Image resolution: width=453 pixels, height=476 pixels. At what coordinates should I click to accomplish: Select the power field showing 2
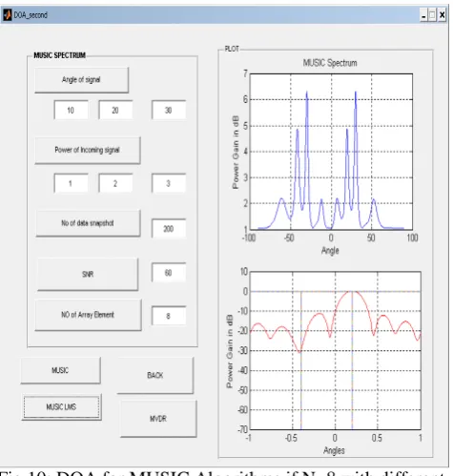pyautogui.click(x=115, y=183)
